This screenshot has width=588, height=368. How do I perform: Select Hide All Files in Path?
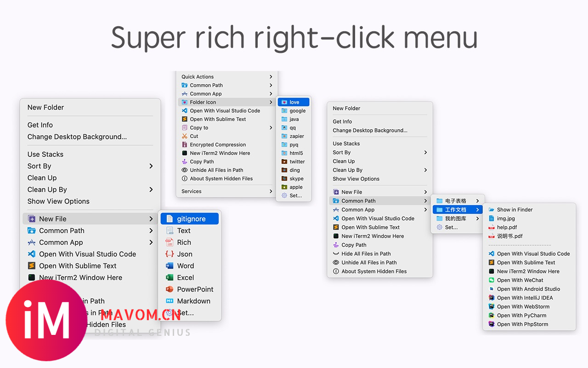[x=380, y=254]
